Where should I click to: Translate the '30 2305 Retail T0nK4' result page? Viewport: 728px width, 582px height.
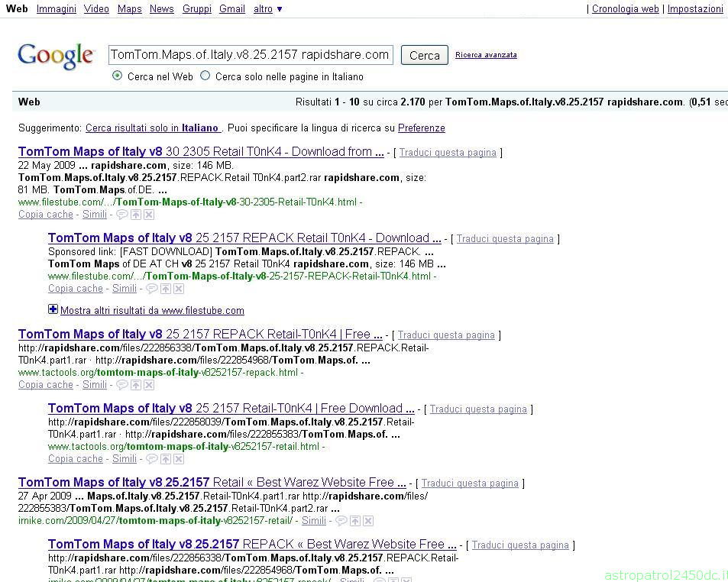click(x=448, y=153)
